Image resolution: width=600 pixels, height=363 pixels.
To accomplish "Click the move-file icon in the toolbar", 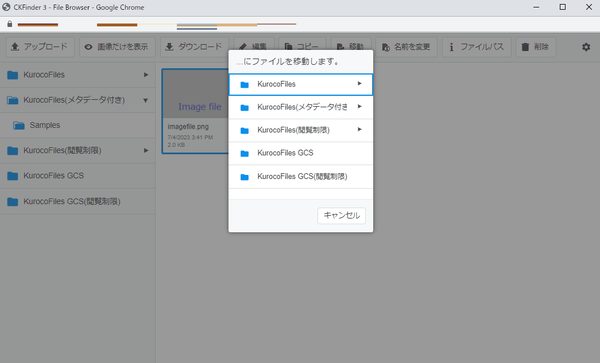I will click(340, 47).
